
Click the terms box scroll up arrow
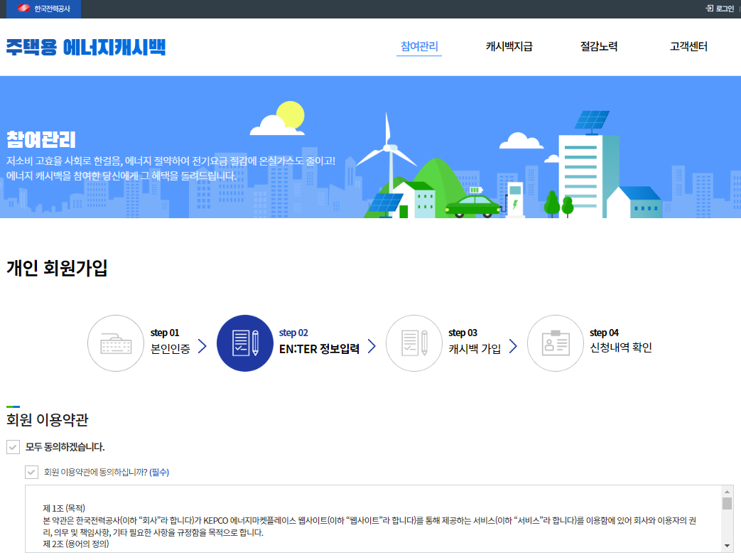click(x=727, y=492)
